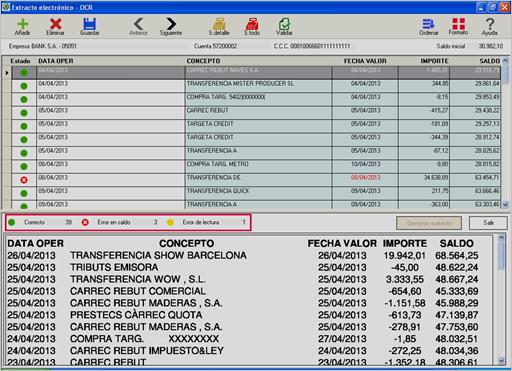Click green status icon in COMPRA TARG. 5402 row
The image size is (512, 371).
[24, 99]
